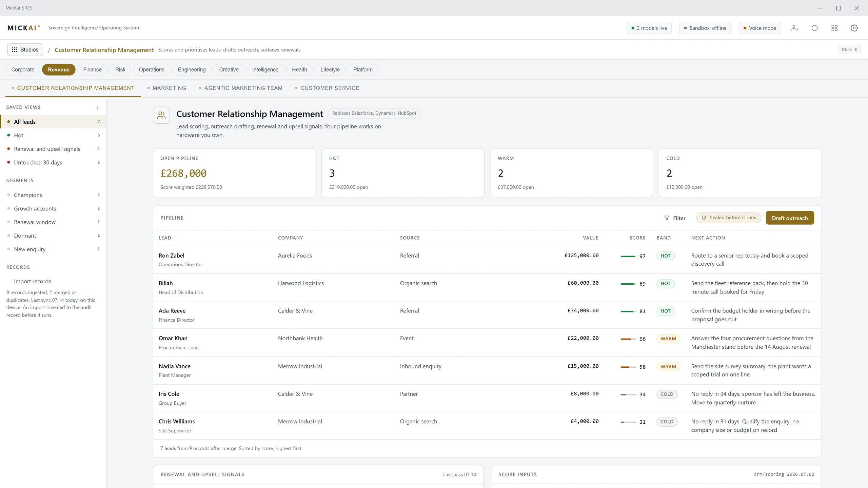Open the Studios grid button
Image resolution: width=868 pixels, height=488 pixels.
pos(25,50)
